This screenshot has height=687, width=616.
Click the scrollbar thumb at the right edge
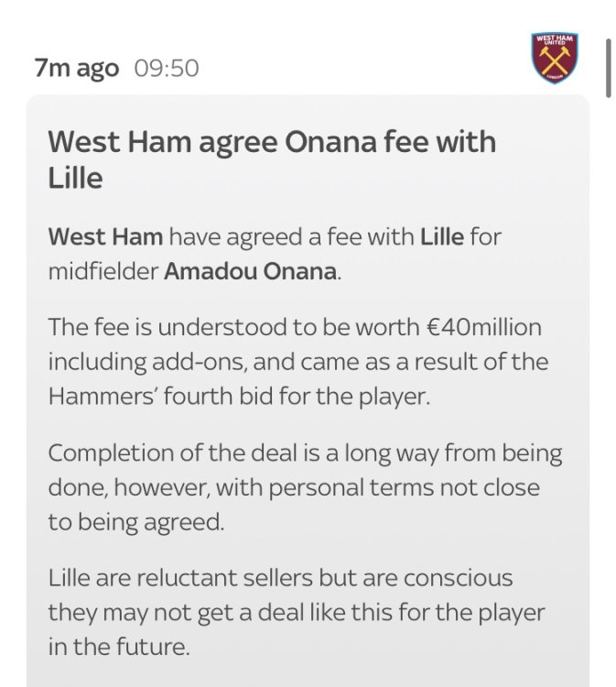pos(608,69)
